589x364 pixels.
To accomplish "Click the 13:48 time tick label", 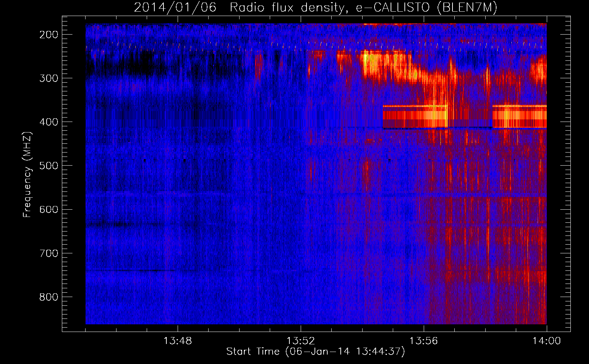I will point(178,341).
